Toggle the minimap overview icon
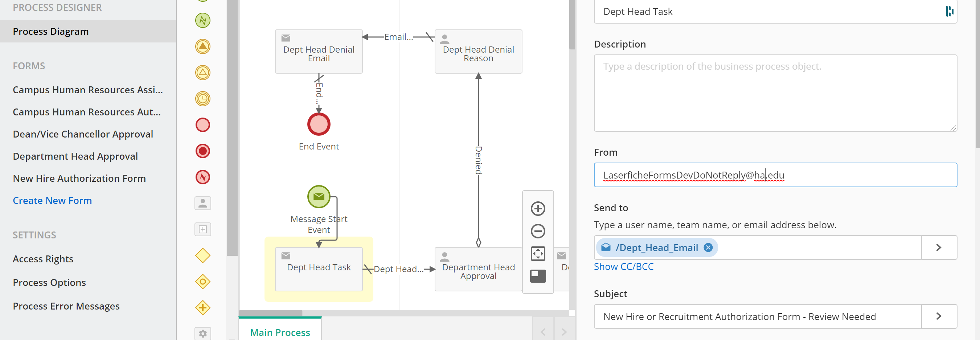This screenshot has height=340, width=980. coord(538,276)
